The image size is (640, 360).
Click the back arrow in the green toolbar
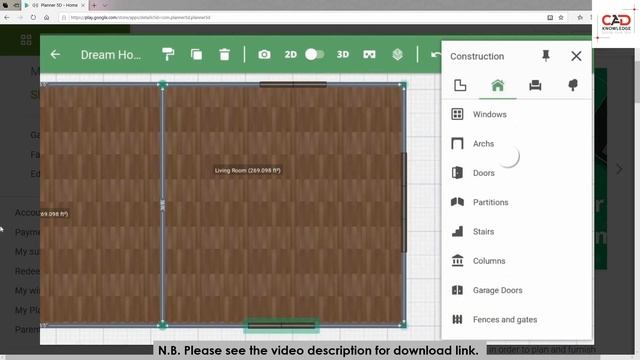(55, 54)
